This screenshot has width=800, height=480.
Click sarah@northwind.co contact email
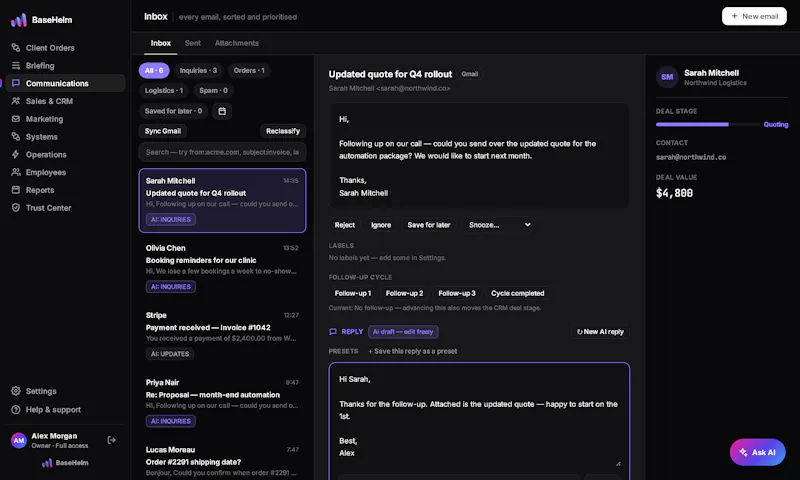[x=691, y=157]
